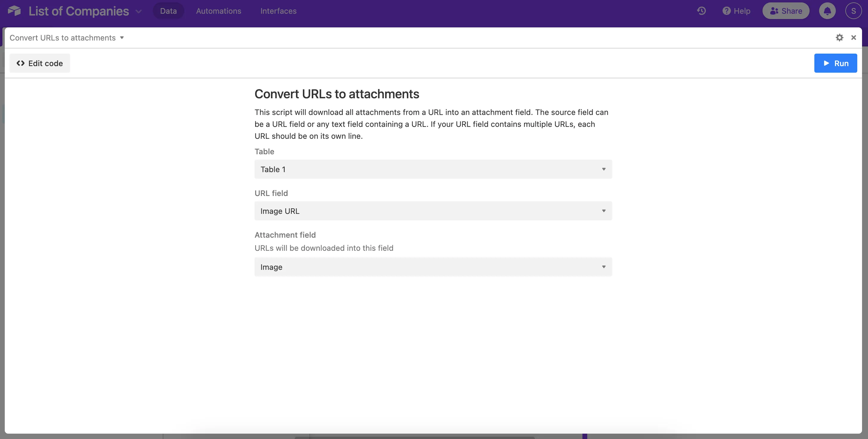Image resolution: width=868 pixels, height=439 pixels.
Task: Expand the Table 1 dropdown
Action: pyautogui.click(x=433, y=169)
